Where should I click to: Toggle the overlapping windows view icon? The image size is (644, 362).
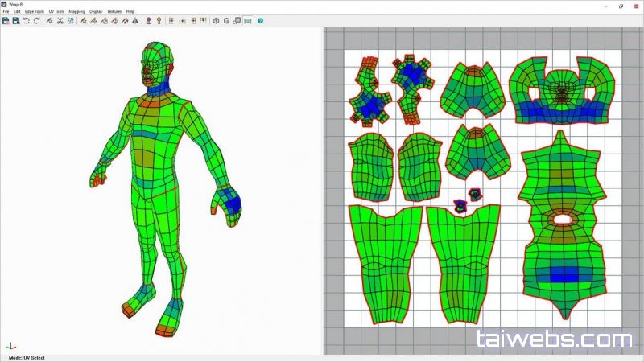(237, 20)
